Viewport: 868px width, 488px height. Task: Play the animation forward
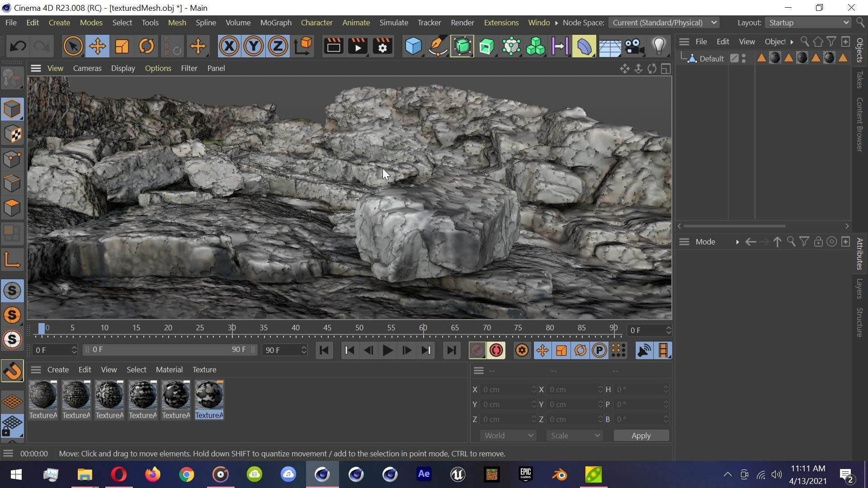387,351
